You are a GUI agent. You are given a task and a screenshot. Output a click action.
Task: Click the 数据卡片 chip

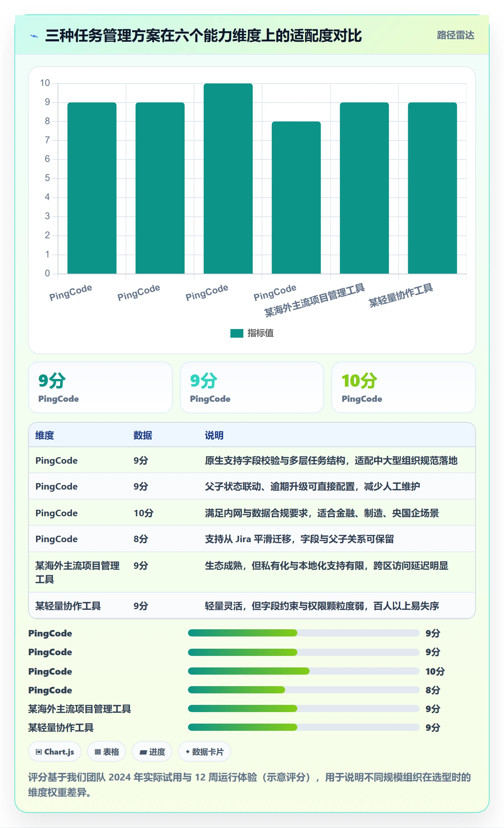(204, 752)
